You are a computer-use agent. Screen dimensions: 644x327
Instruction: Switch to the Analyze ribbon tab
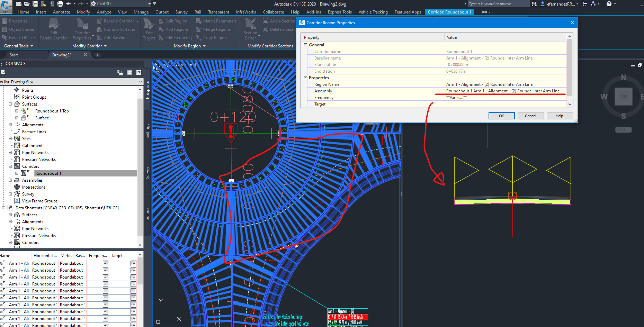pos(104,12)
